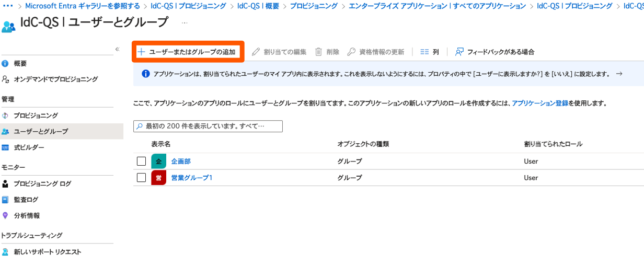Open the more options ellipsis beside page title
This screenshot has height=277, width=644.
[185, 23]
